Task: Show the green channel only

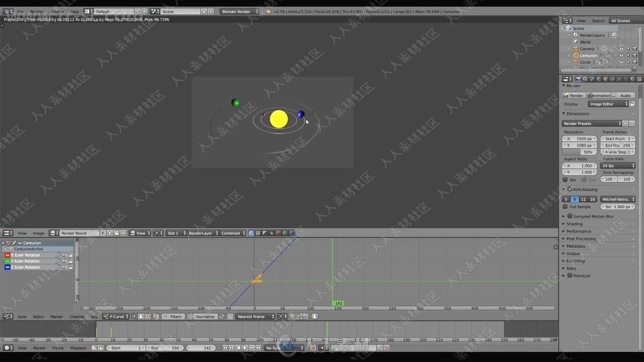Action: pyautogui.click(x=285, y=233)
